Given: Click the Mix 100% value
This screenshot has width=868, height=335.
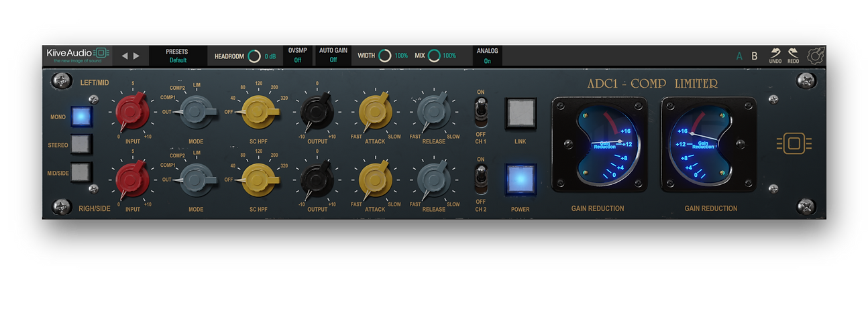Looking at the screenshot, I should (449, 56).
